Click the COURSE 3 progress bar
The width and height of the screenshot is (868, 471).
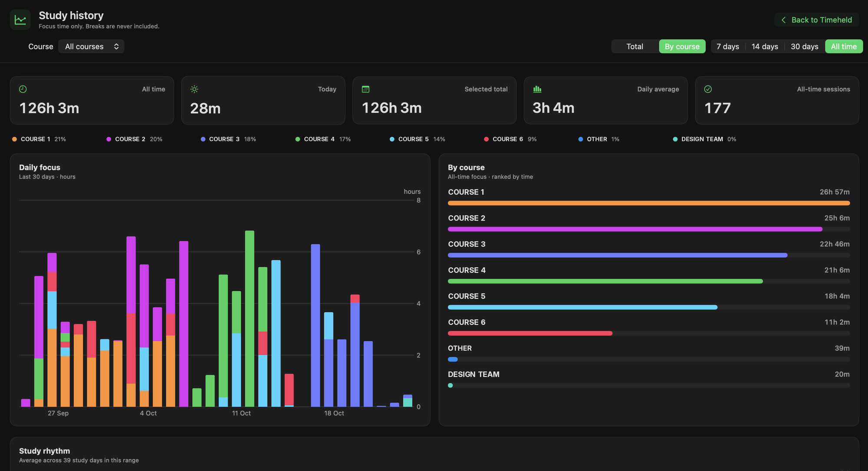pos(649,255)
